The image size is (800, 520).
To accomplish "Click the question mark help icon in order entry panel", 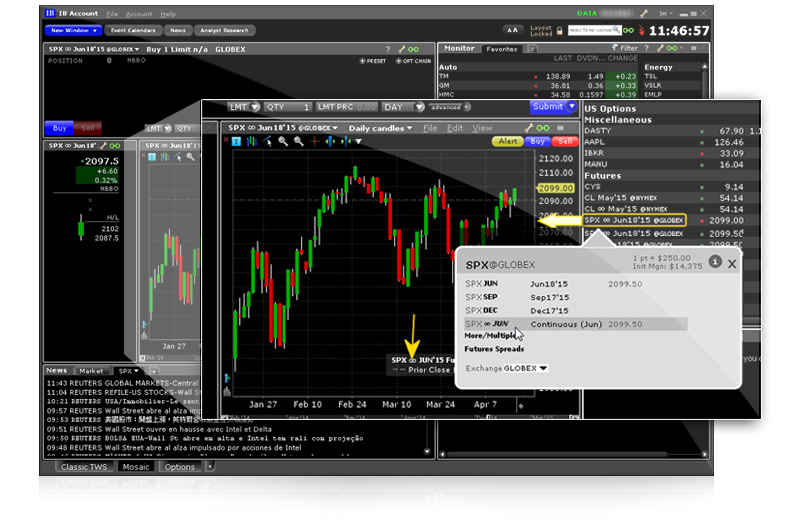I will click(388, 49).
